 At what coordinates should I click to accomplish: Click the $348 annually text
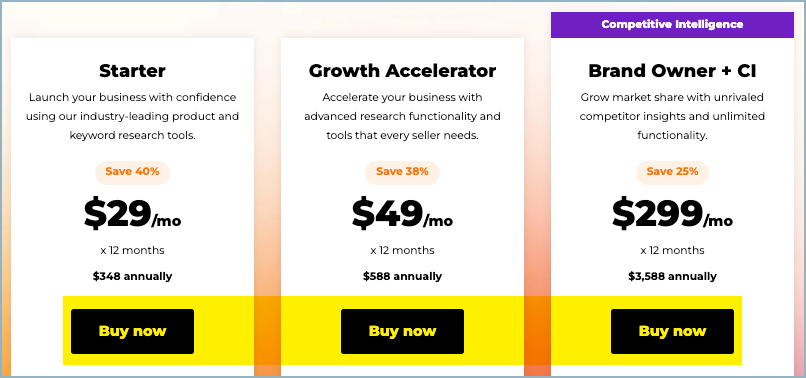[132, 276]
